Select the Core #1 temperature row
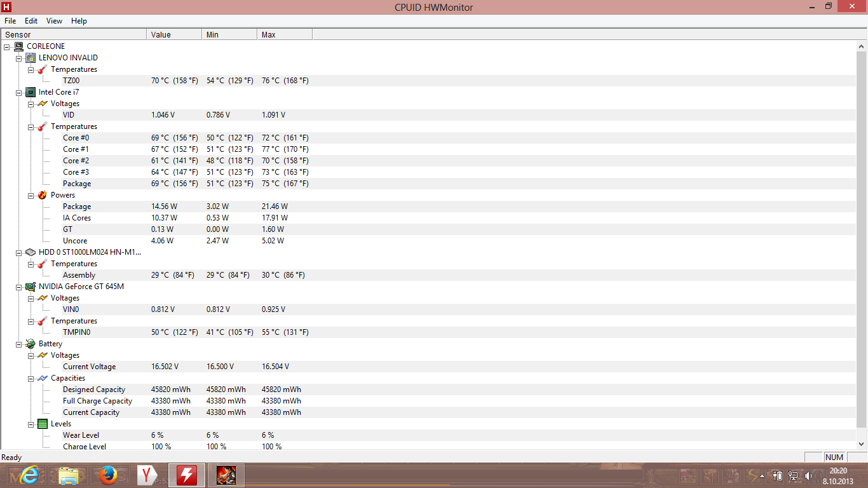868x488 pixels. click(x=76, y=149)
